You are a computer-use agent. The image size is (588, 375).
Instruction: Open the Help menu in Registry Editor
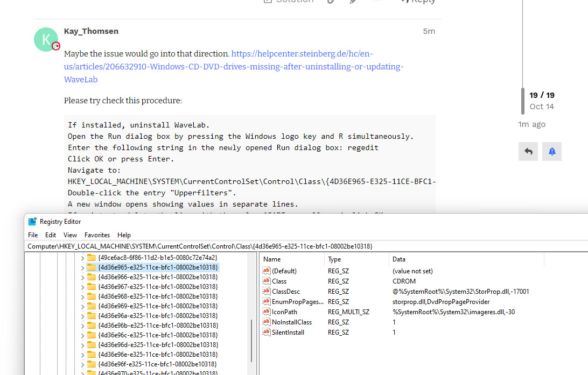tap(124, 235)
